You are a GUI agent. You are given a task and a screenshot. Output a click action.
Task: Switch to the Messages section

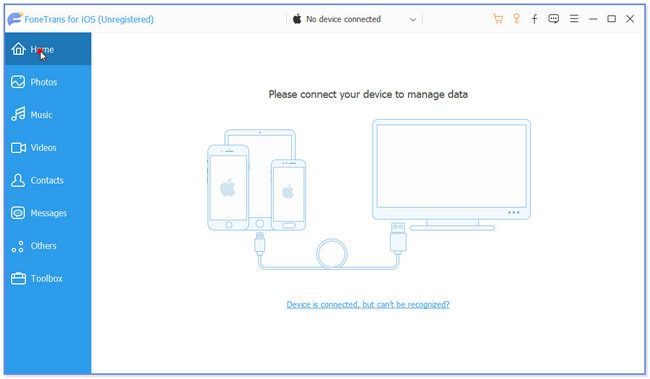48,213
